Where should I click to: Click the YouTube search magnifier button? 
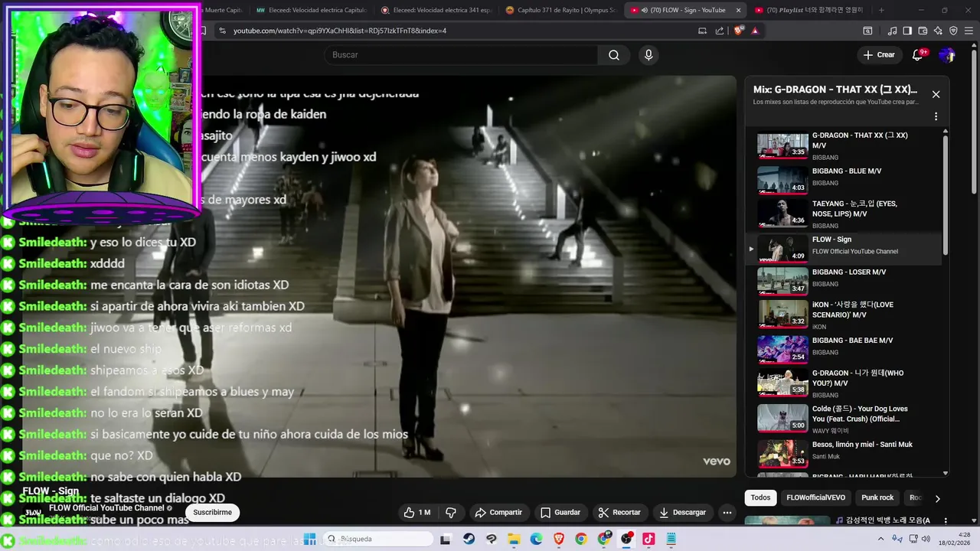614,55
